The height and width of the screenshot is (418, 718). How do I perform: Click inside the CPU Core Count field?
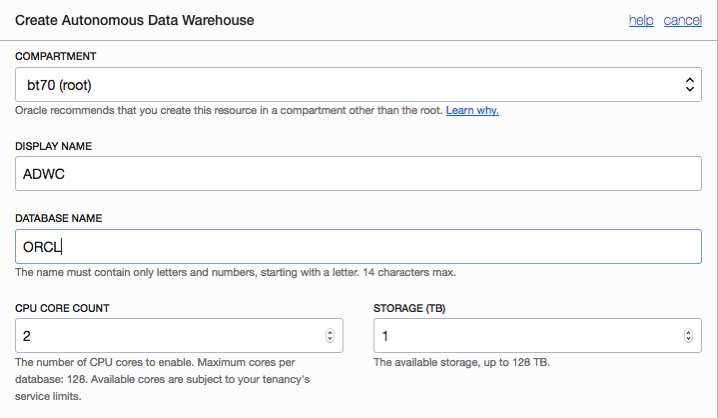170,336
